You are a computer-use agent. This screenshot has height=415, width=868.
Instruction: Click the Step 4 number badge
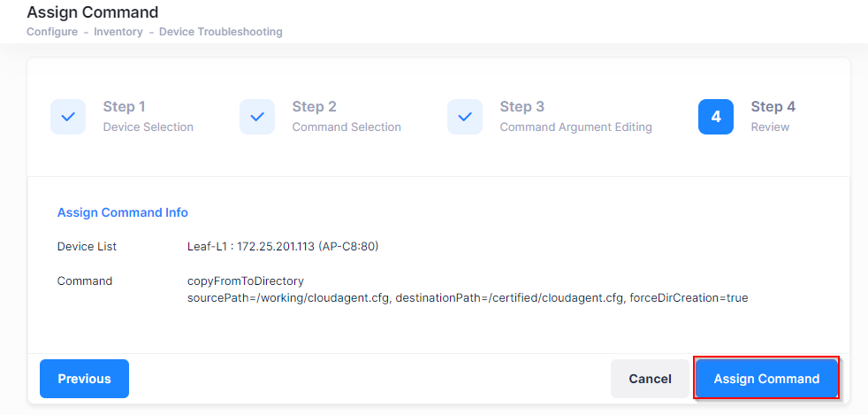tap(716, 117)
